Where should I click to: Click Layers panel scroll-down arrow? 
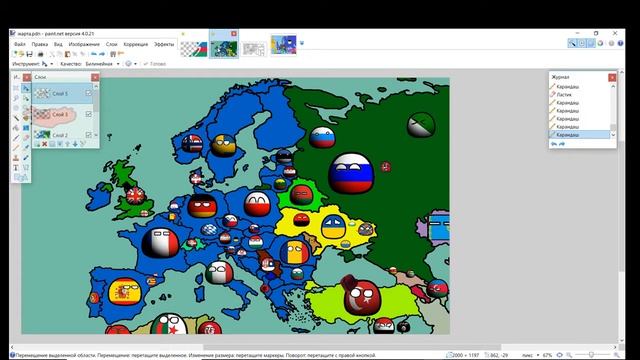pyautogui.click(x=96, y=135)
